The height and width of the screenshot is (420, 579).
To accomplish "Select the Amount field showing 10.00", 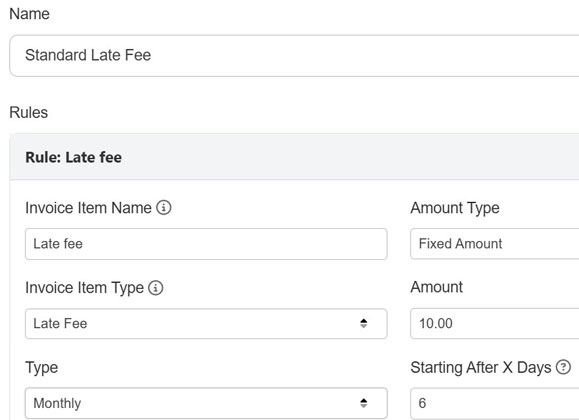I will pos(494,324).
